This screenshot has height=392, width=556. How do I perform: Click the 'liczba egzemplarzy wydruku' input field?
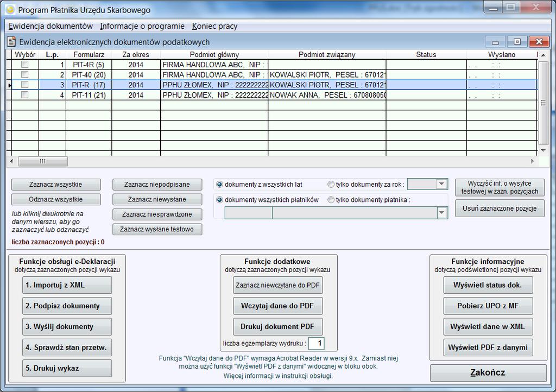[x=317, y=343]
